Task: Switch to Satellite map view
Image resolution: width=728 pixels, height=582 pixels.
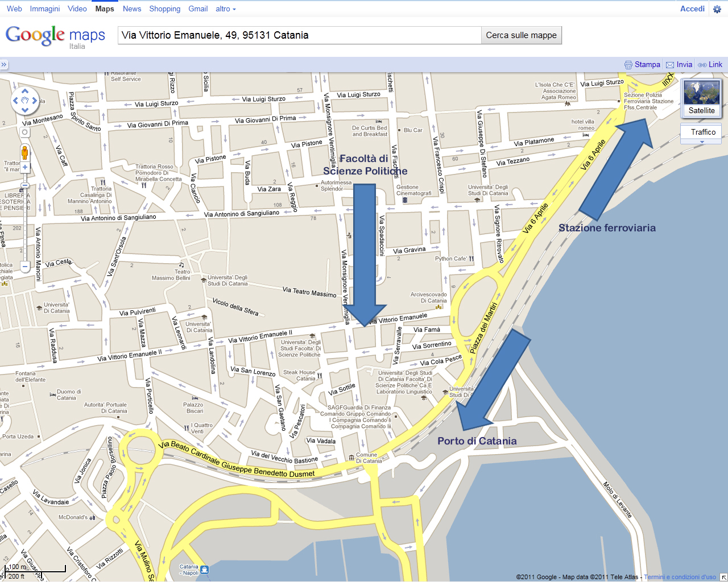Action: pos(701,98)
